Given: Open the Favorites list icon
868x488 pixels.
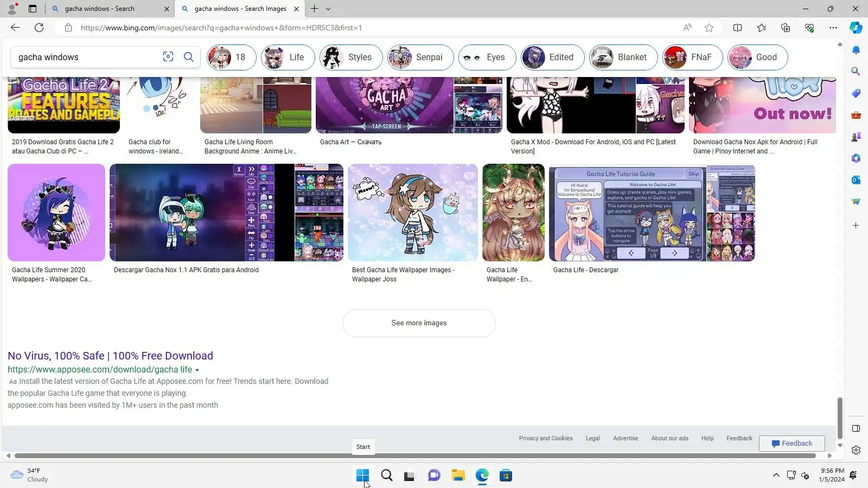Looking at the screenshot, I should pyautogui.click(x=762, y=28).
